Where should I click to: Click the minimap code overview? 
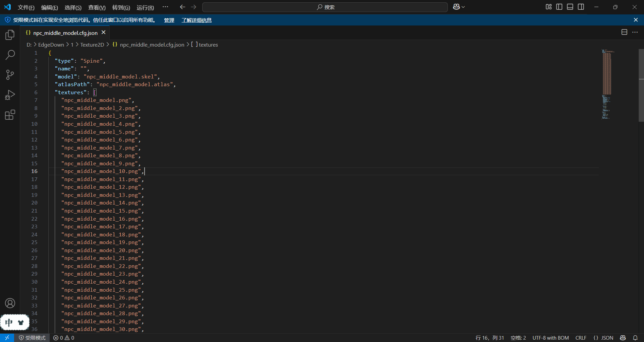[x=608, y=84]
